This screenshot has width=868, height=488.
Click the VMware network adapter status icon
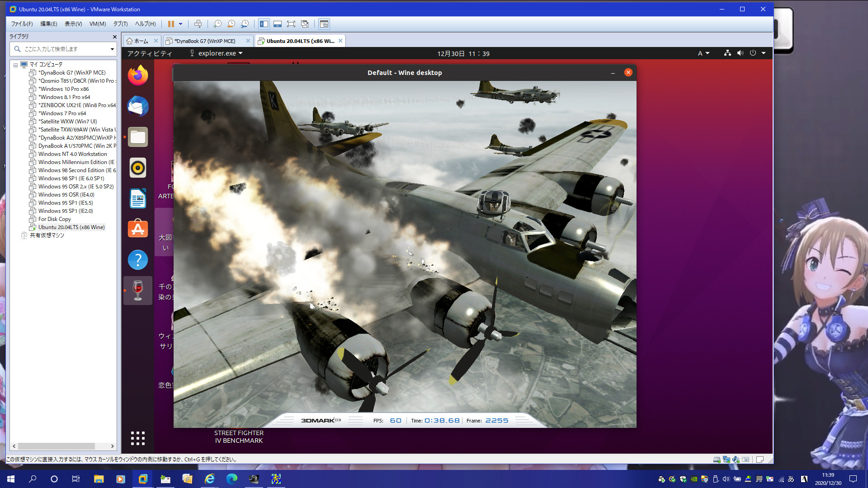(726, 460)
